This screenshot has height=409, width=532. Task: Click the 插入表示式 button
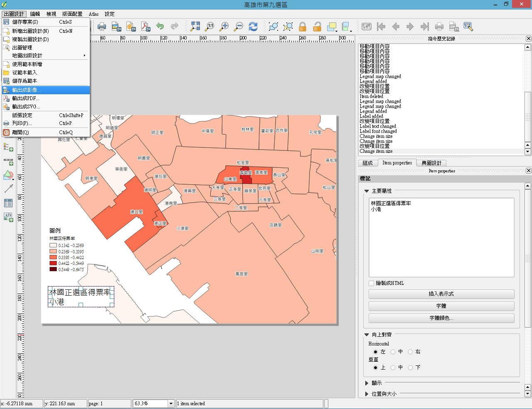441,294
